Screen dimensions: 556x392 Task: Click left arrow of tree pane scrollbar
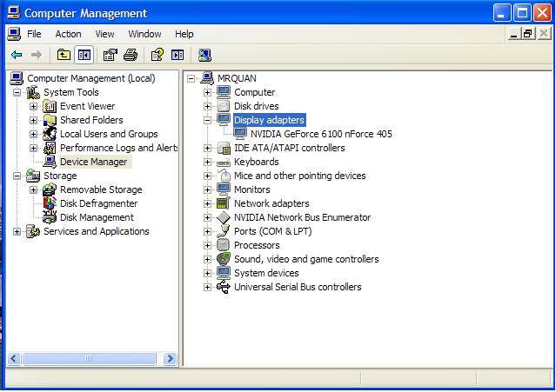[14, 359]
